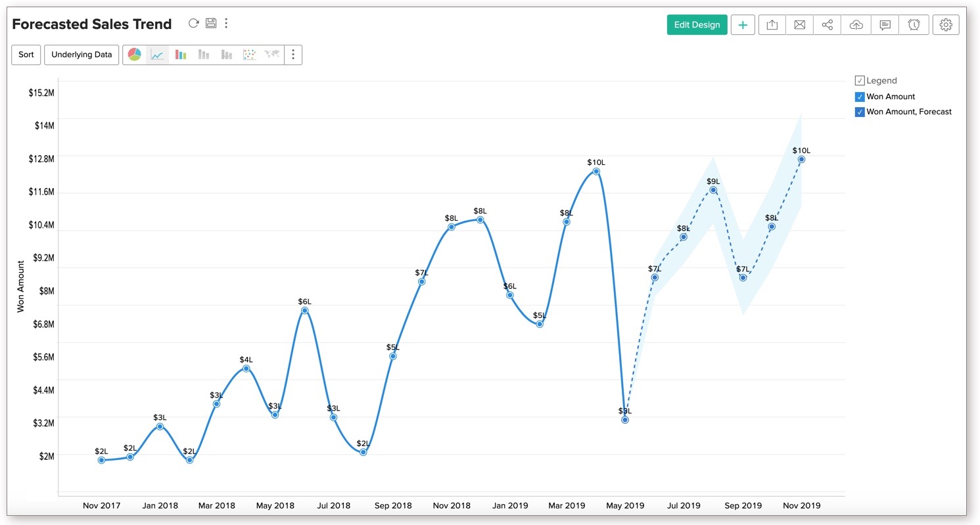
Task: Save the report using the disk icon
Action: (x=210, y=22)
